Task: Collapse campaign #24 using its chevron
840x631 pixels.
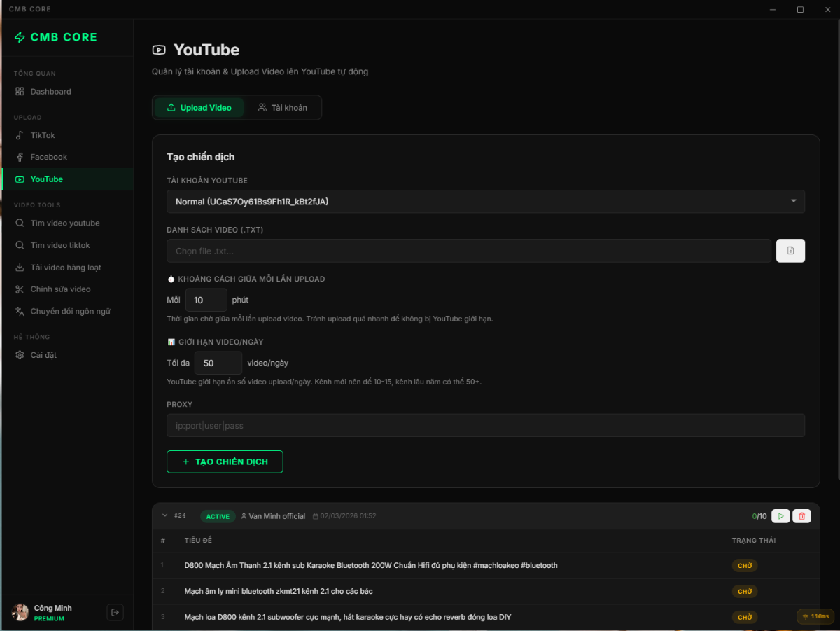Action: tap(165, 515)
